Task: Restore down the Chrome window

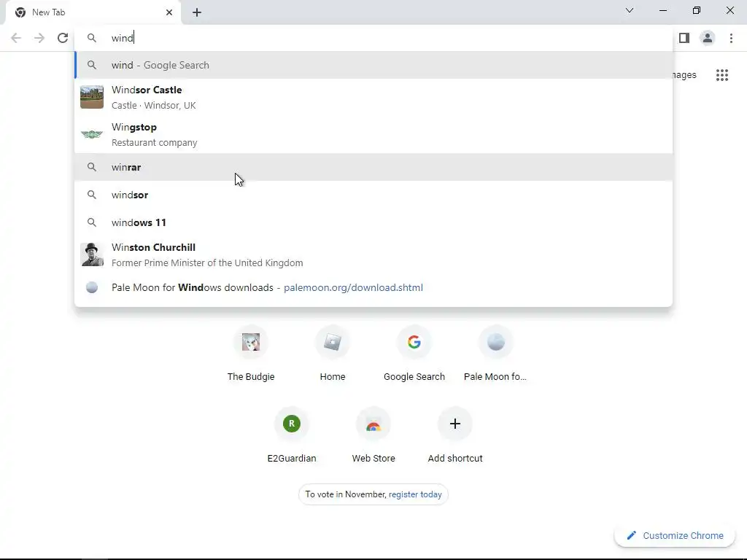Action: [697, 10]
